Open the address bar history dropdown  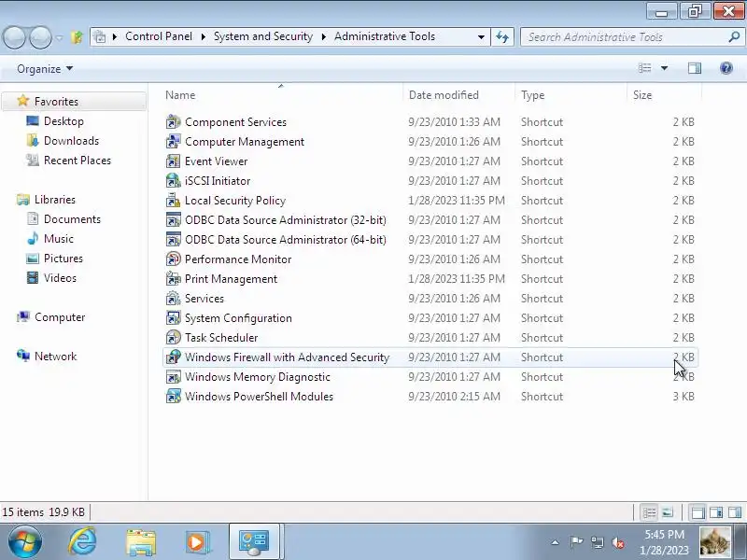[481, 36]
